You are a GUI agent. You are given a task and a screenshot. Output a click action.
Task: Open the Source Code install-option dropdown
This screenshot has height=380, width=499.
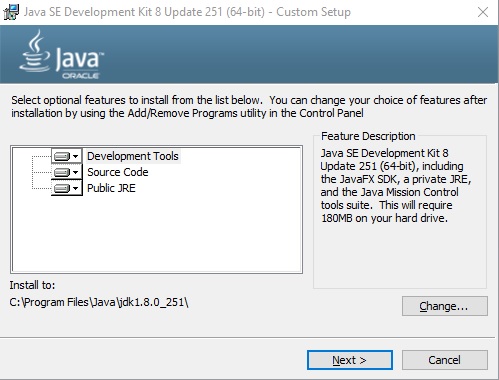pyautogui.click(x=67, y=172)
